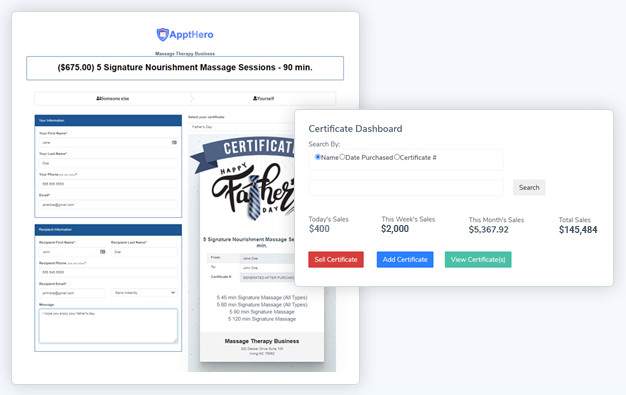The width and height of the screenshot is (626, 395).
Task: Click the dashboard search text field
Action: click(406, 187)
